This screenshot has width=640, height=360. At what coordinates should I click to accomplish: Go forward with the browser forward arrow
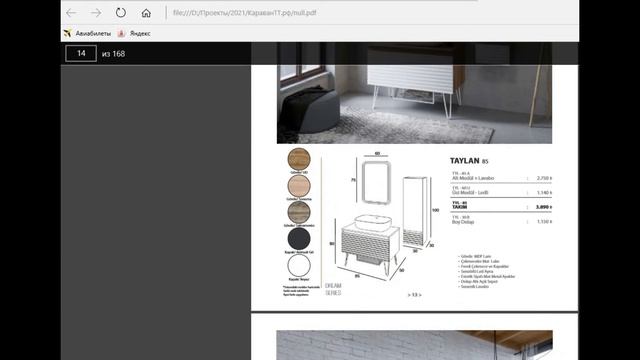tap(96, 13)
